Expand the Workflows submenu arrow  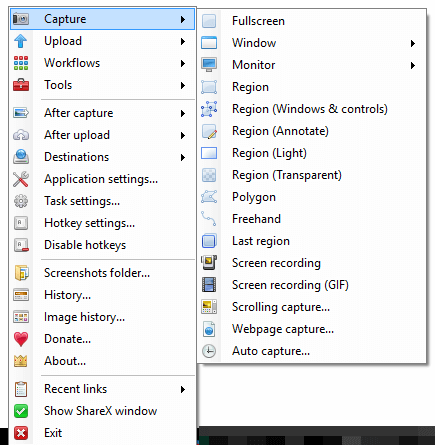(183, 63)
